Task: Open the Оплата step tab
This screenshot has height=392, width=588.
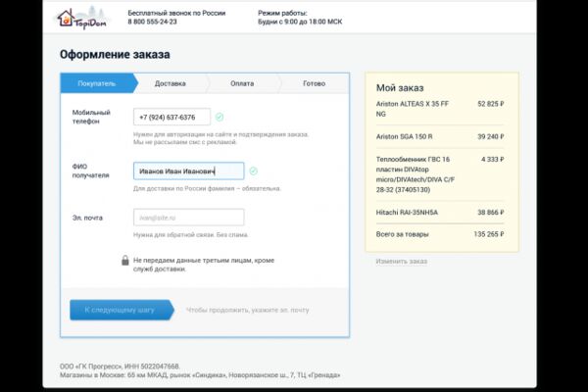Action: pyautogui.click(x=242, y=83)
